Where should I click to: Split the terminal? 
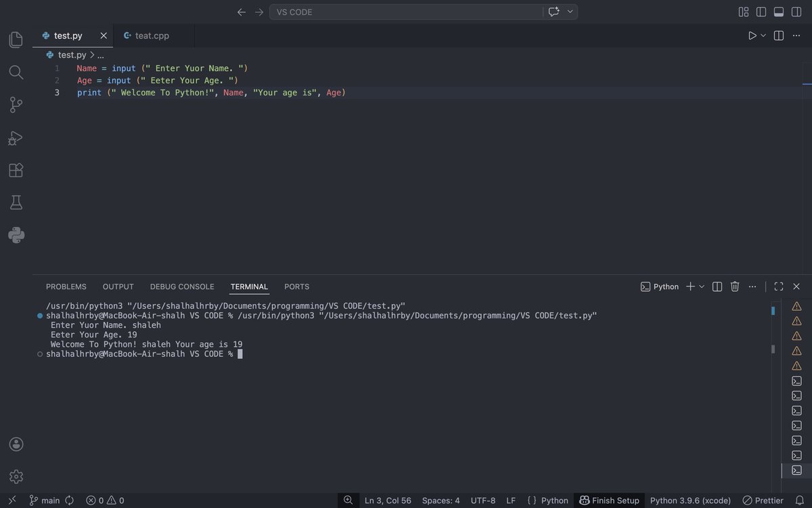coord(717,287)
